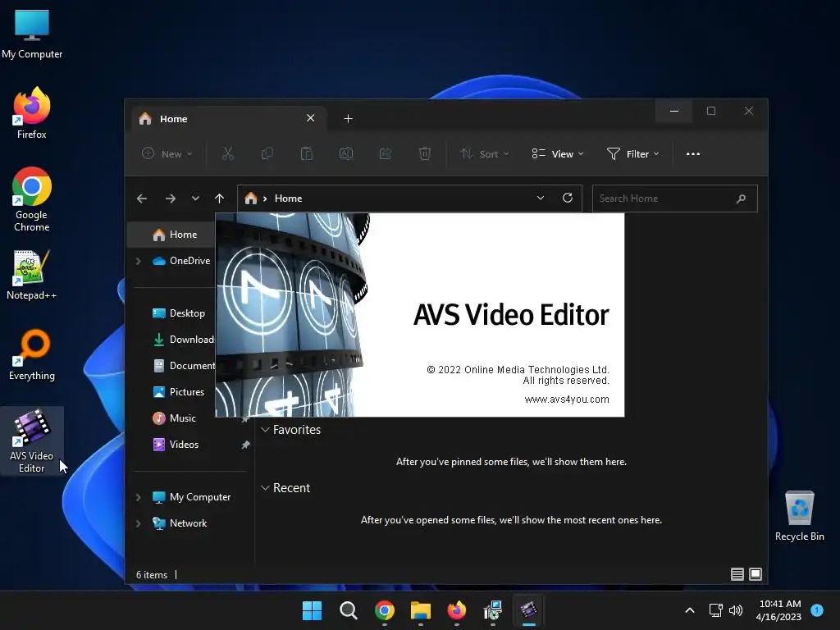Screen dimensions: 840x630
Task: Open Pictures folder in navigation pane
Action: 178,392
